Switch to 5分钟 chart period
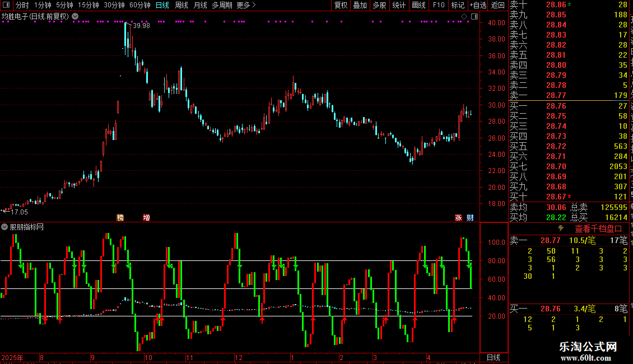Image resolution: width=633 pixels, height=364 pixels. [64, 5]
